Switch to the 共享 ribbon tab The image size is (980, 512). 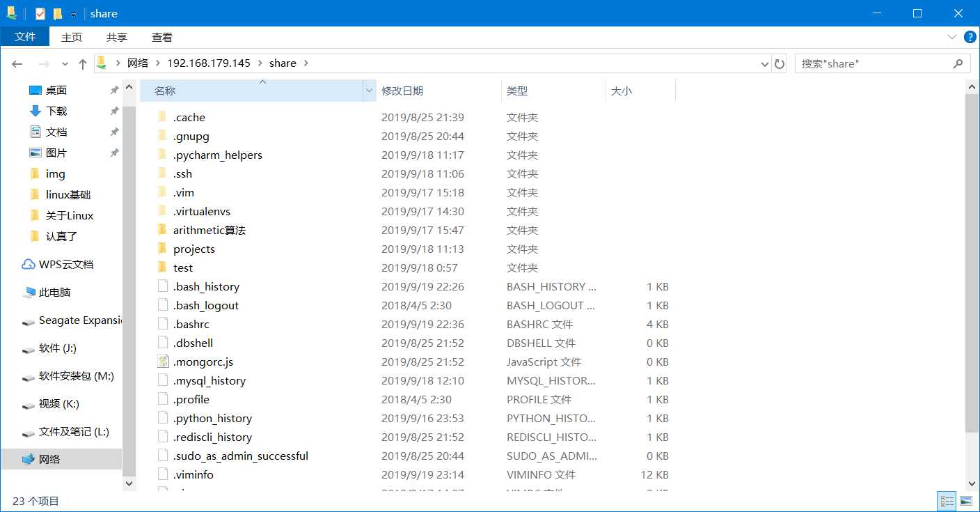point(116,37)
